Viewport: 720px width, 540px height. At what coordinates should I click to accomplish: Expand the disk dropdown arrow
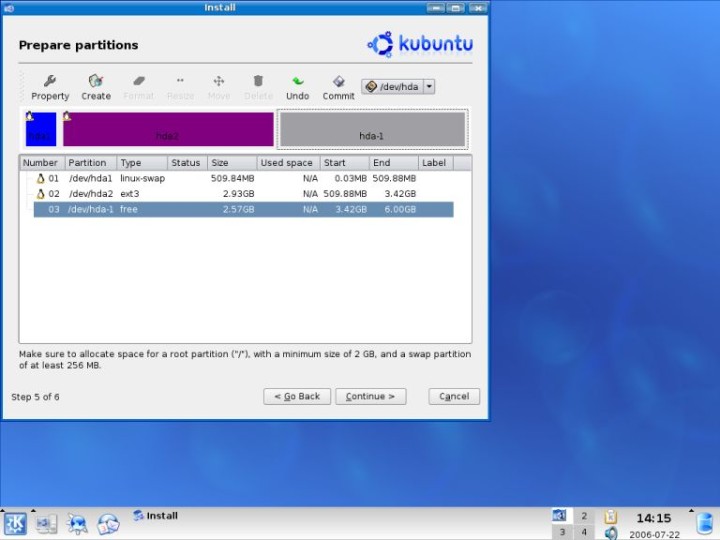[429, 86]
